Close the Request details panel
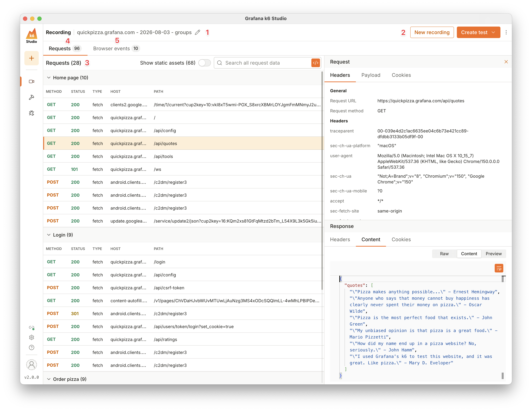The image size is (532, 411). click(506, 62)
